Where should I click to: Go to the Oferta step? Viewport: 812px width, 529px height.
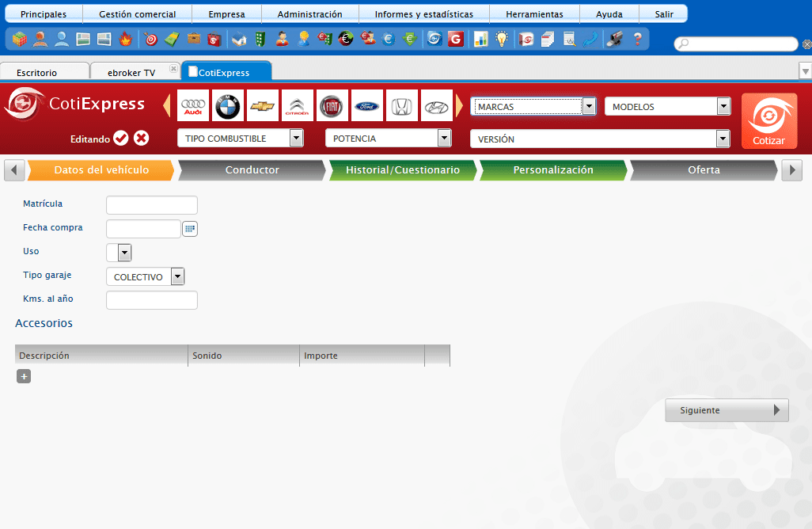click(x=704, y=170)
